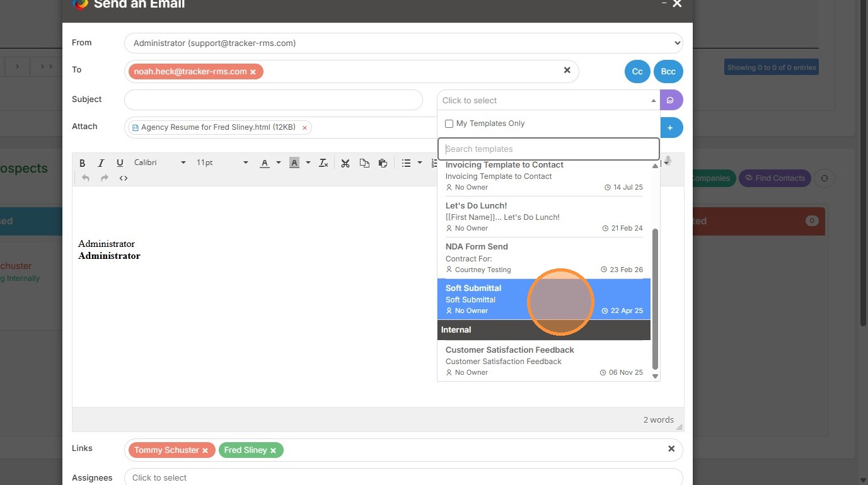Viewport: 868px width, 485px height.
Task: Undo last edit in editor
Action: click(x=86, y=178)
